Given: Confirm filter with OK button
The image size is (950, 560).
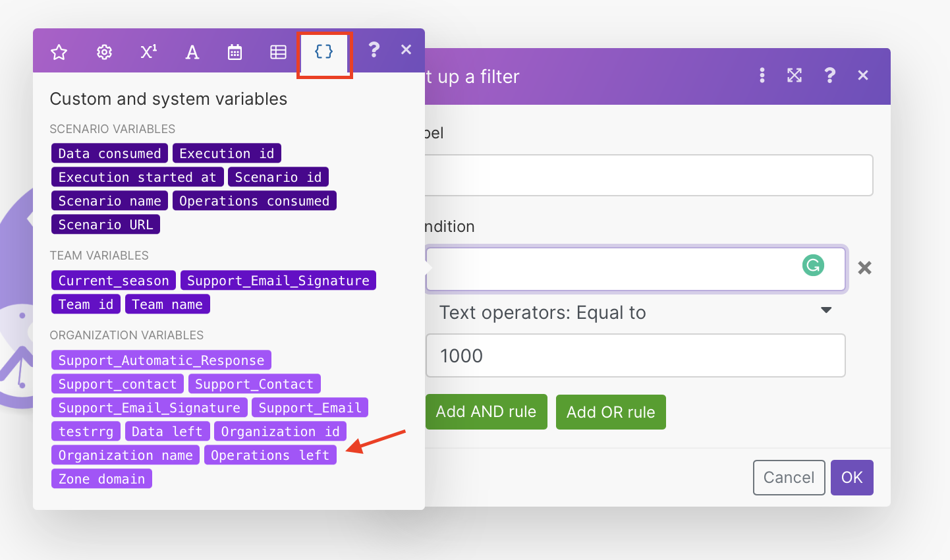Looking at the screenshot, I should pyautogui.click(x=852, y=478).
